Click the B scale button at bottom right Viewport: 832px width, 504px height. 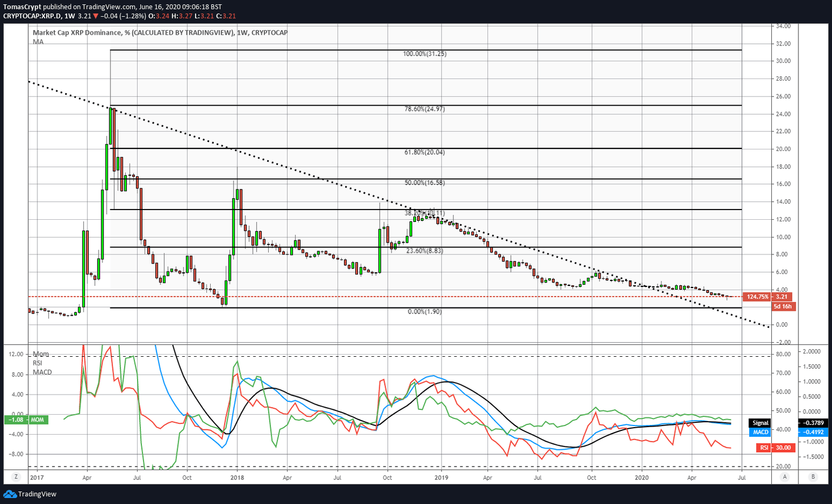812,477
